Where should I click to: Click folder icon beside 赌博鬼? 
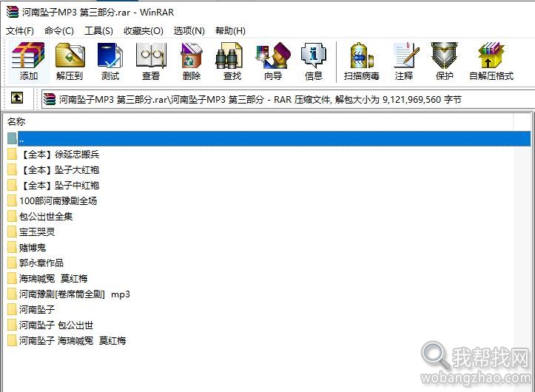[12, 247]
